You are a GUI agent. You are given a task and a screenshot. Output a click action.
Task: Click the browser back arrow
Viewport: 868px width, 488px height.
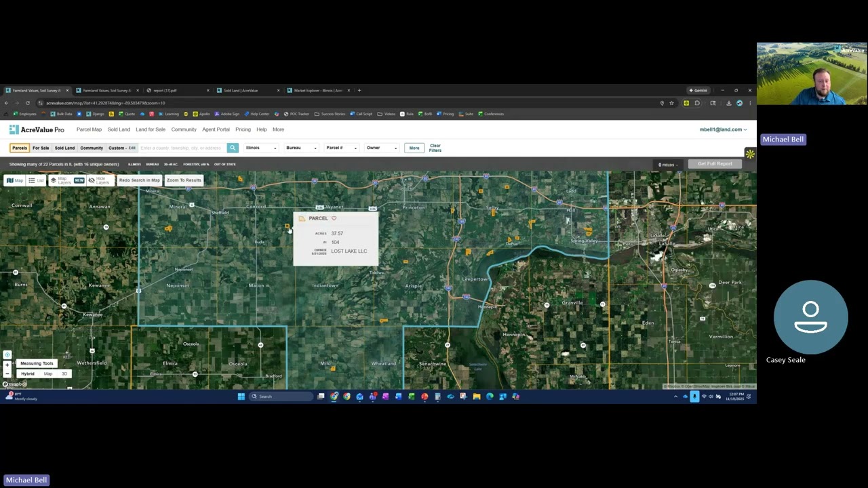6,103
